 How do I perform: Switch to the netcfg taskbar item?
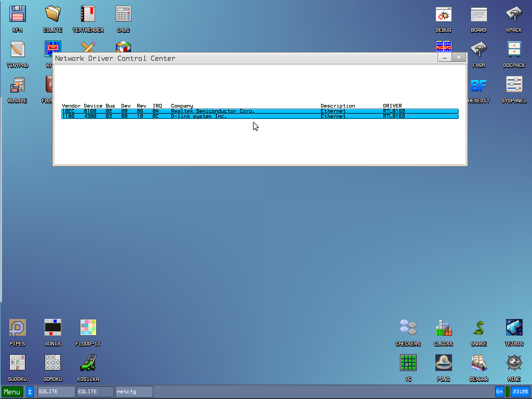pos(134,392)
